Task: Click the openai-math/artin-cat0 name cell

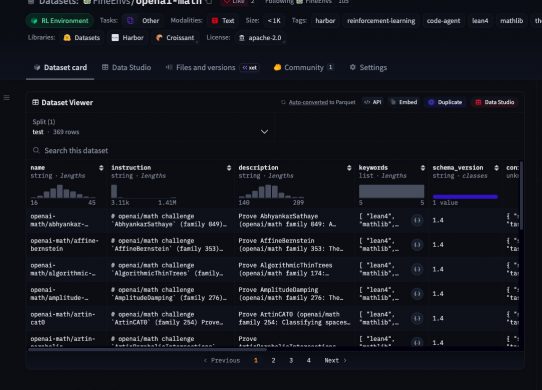Action: 67,318
